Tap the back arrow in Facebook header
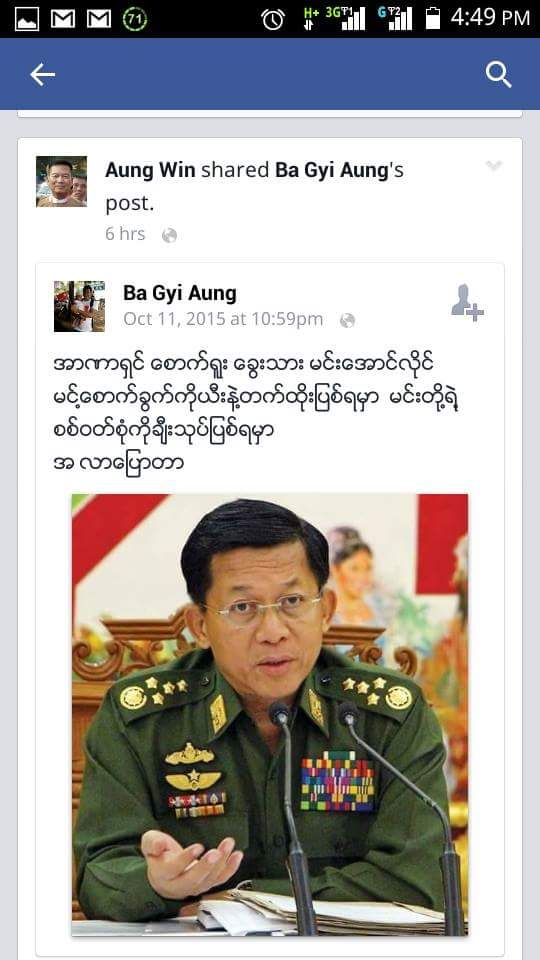 click(x=42, y=75)
